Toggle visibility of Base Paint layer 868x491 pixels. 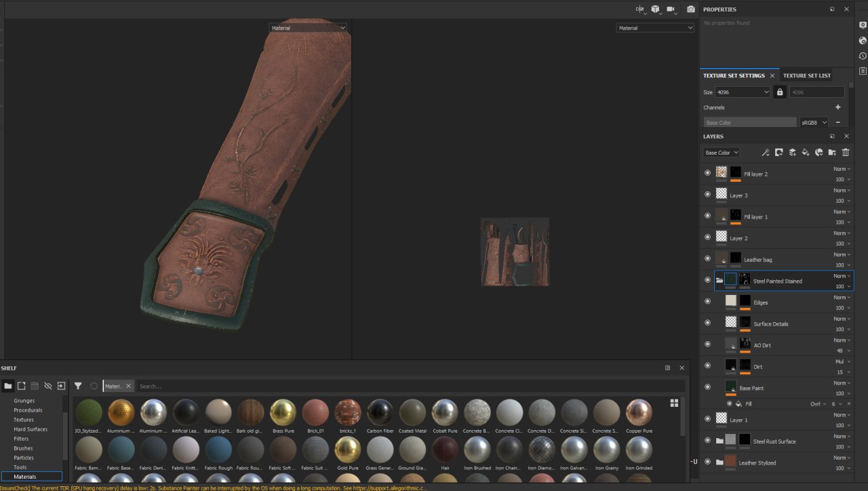pos(707,387)
